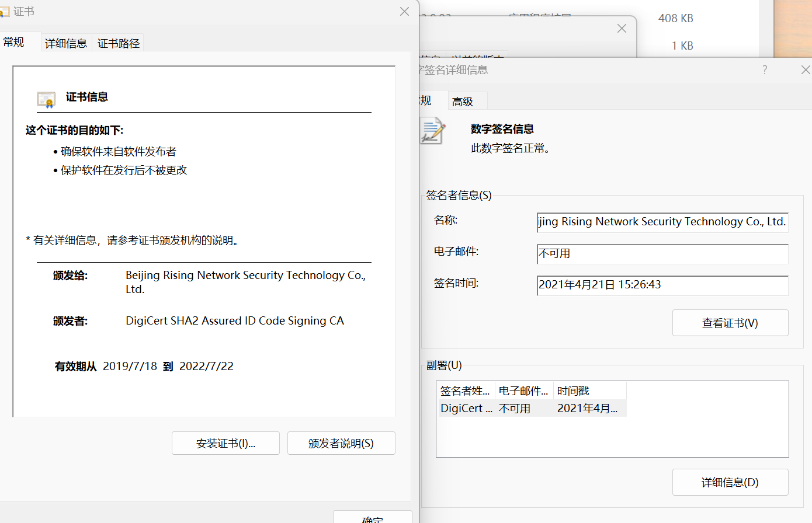Click the signer 名称 name field
This screenshot has height=523, width=812.
click(x=662, y=222)
